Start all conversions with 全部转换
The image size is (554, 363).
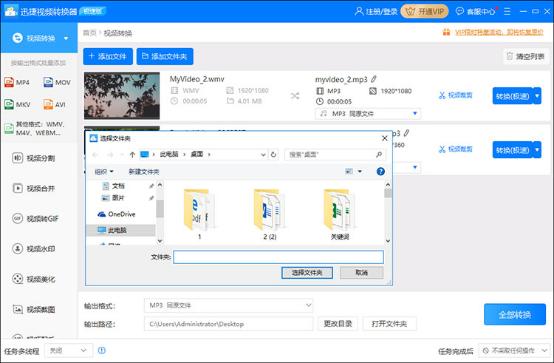click(515, 314)
